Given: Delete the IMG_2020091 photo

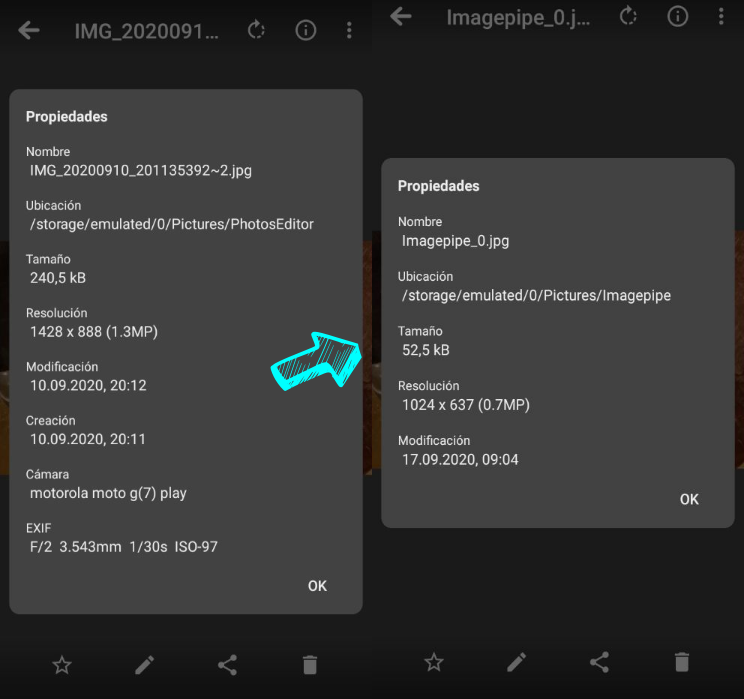Looking at the screenshot, I should pyautogui.click(x=310, y=665).
